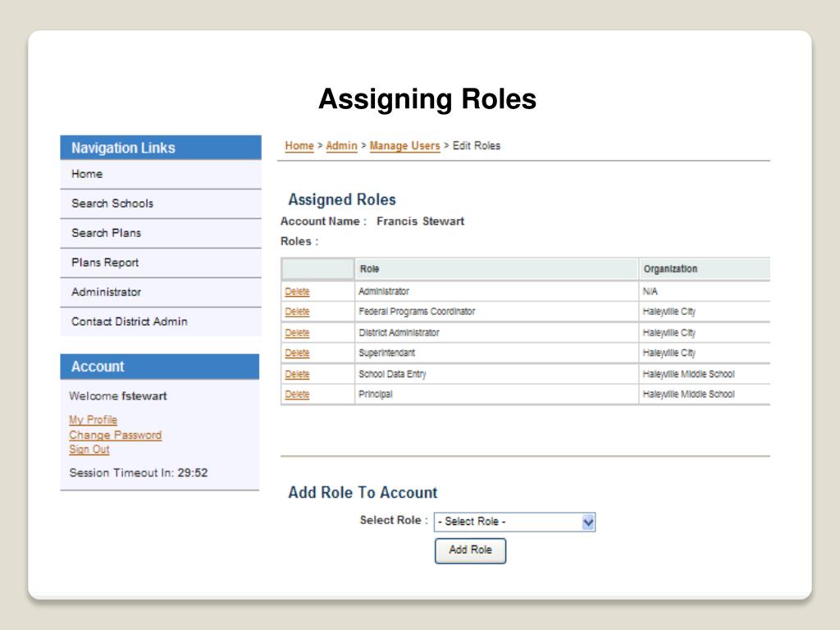Remove the Superintendant role
The image size is (840, 630).
pos(297,354)
